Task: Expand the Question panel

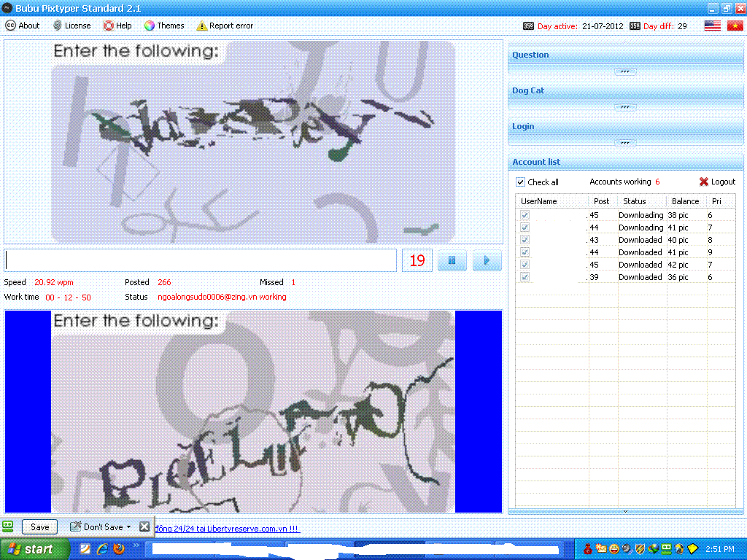Action: pyautogui.click(x=625, y=71)
